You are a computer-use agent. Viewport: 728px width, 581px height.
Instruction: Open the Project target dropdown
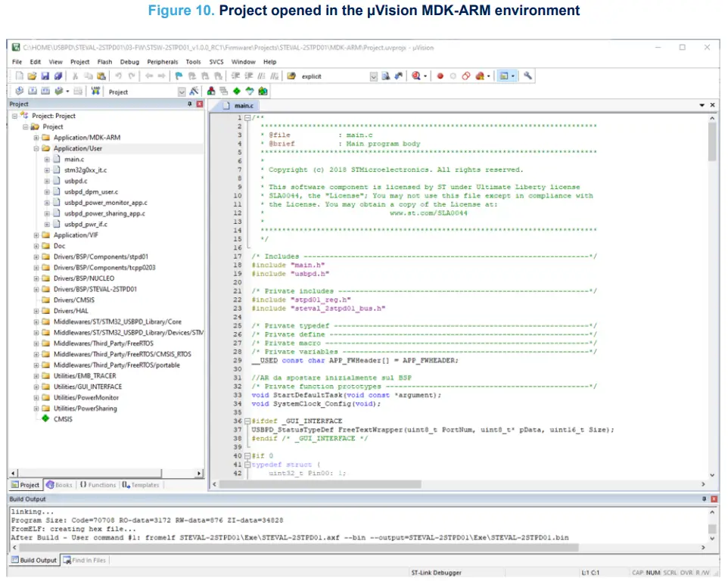click(x=182, y=92)
